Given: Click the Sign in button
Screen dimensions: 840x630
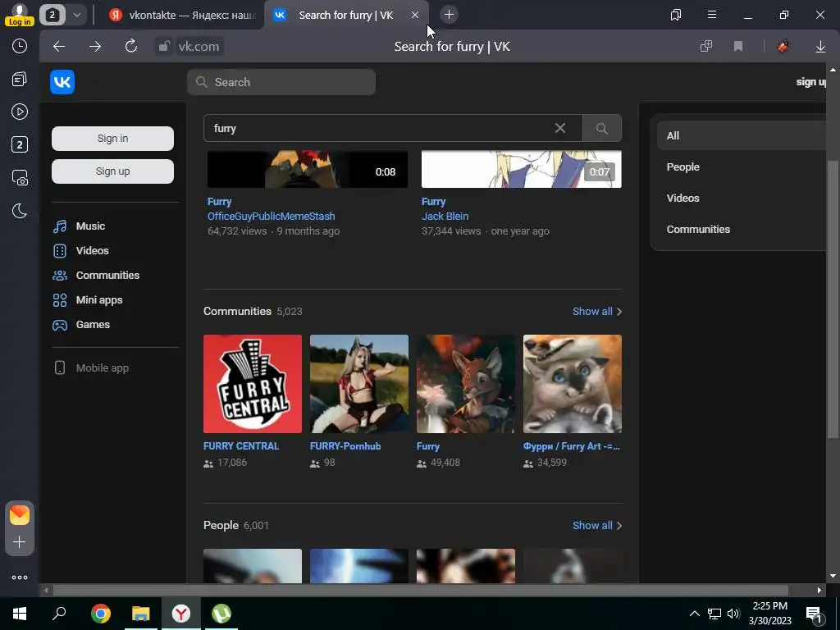Looking at the screenshot, I should 112,138.
